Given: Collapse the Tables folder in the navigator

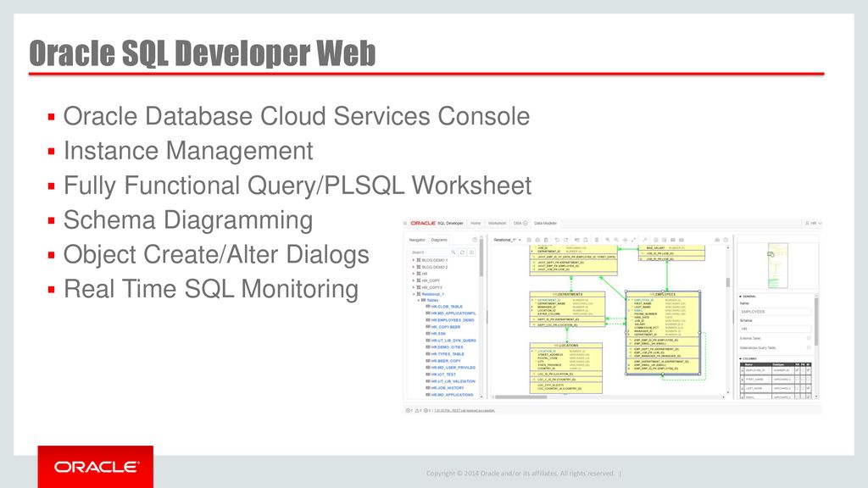Looking at the screenshot, I should coord(419,300).
